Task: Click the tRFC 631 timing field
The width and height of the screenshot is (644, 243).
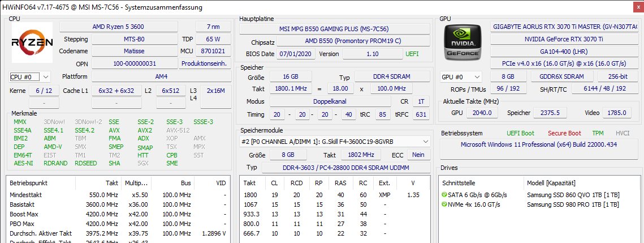Action: pos(421,115)
